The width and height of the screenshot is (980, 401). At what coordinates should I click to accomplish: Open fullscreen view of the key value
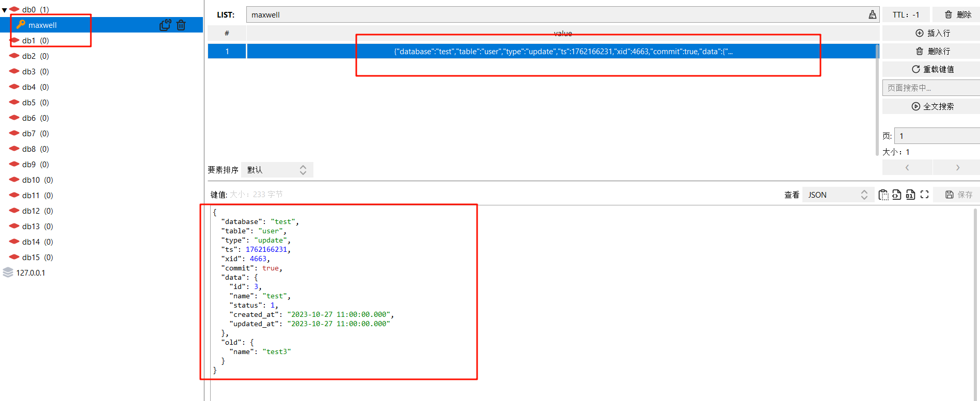coord(925,195)
